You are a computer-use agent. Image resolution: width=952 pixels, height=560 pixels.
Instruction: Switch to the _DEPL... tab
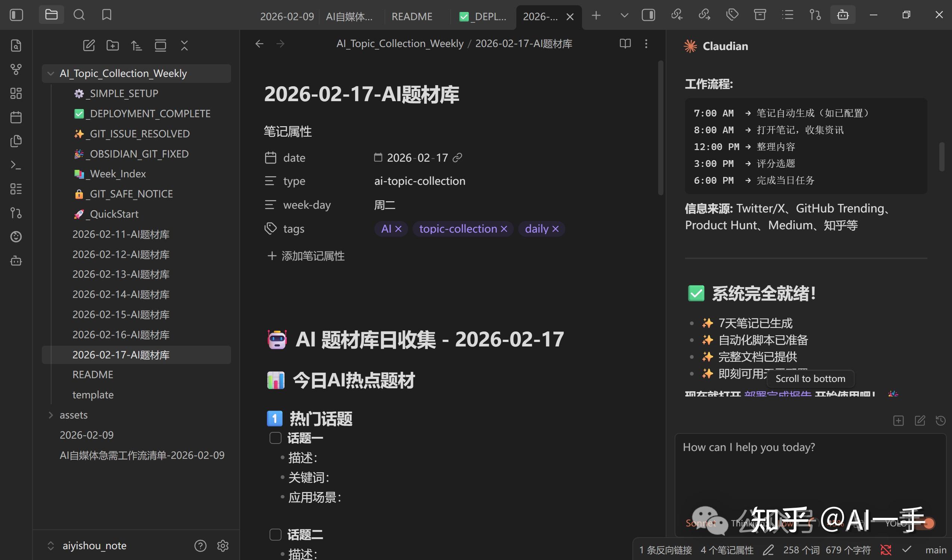(483, 17)
